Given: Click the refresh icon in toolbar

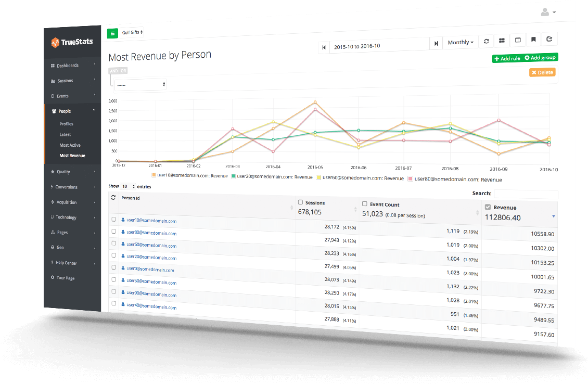Looking at the screenshot, I should point(486,42).
